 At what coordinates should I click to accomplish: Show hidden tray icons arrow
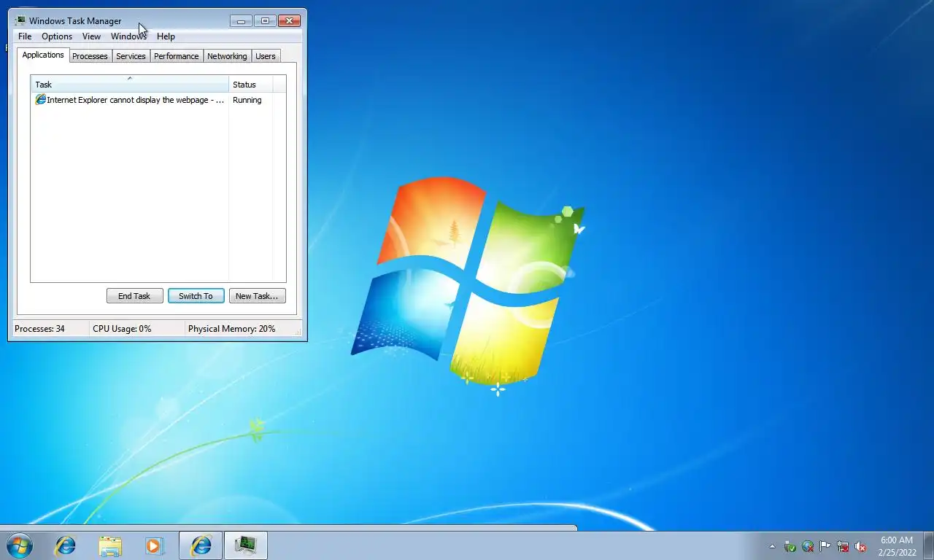pos(773,546)
